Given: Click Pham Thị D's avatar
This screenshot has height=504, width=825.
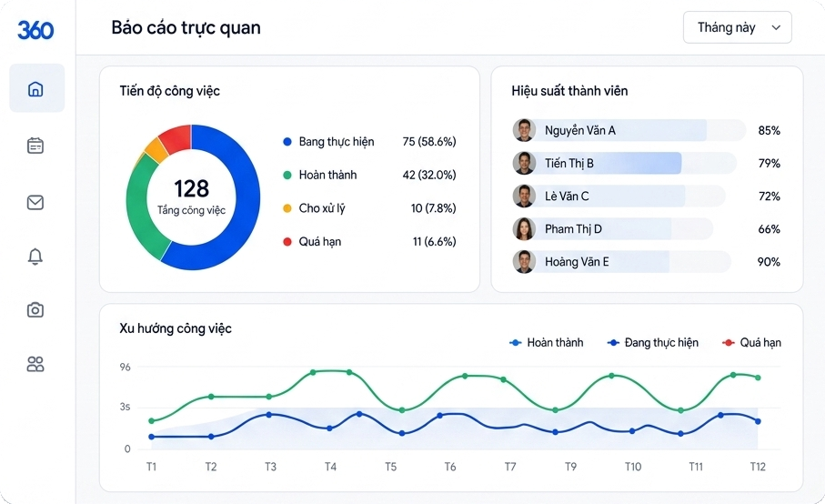Looking at the screenshot, I should click(524, 229).
